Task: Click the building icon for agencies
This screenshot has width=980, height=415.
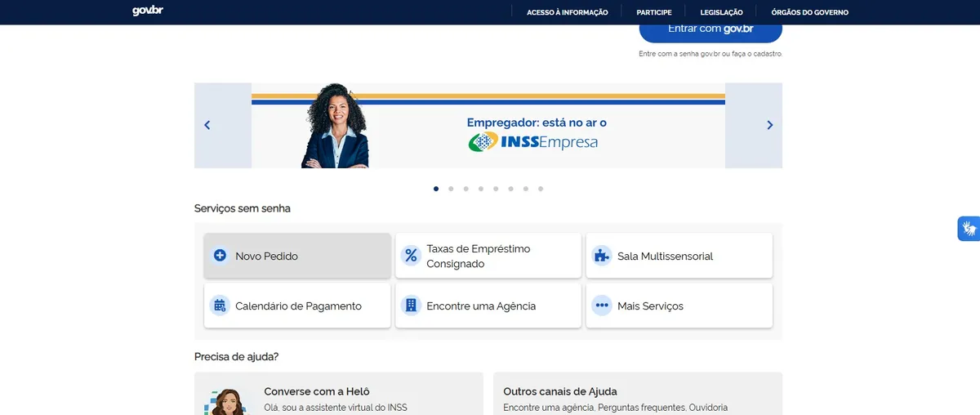Action: (x=411, y=306)
